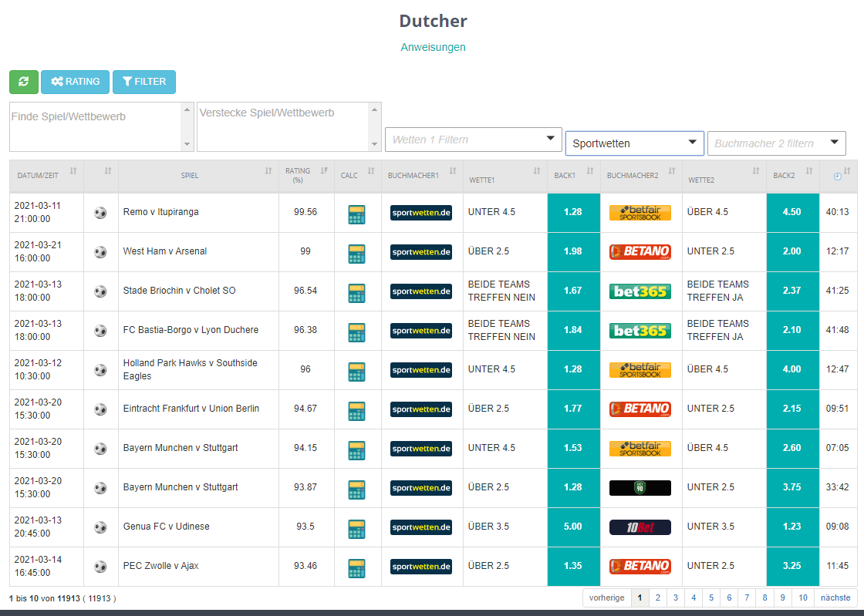
Task: Click the green refresh icon button
Action: click(24, 82)
